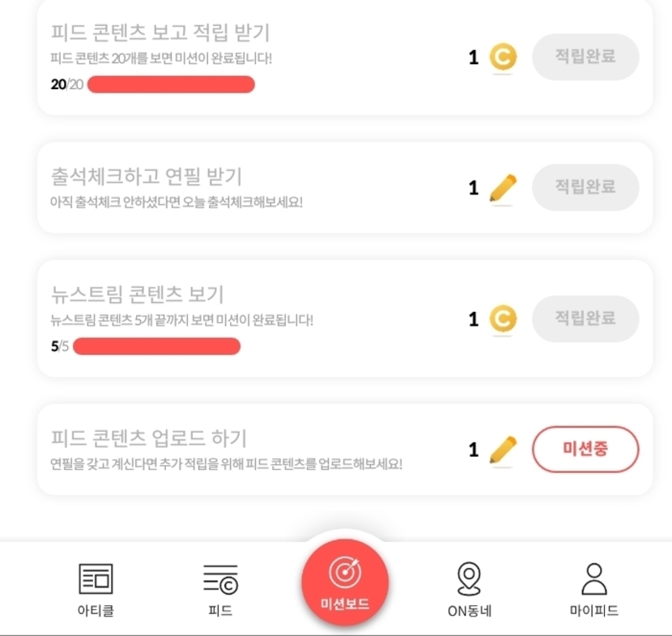The height and width of the screenshot is (636, 672).
Task: Go to 마이피드 profile icon
Action: tap(594, 578)
